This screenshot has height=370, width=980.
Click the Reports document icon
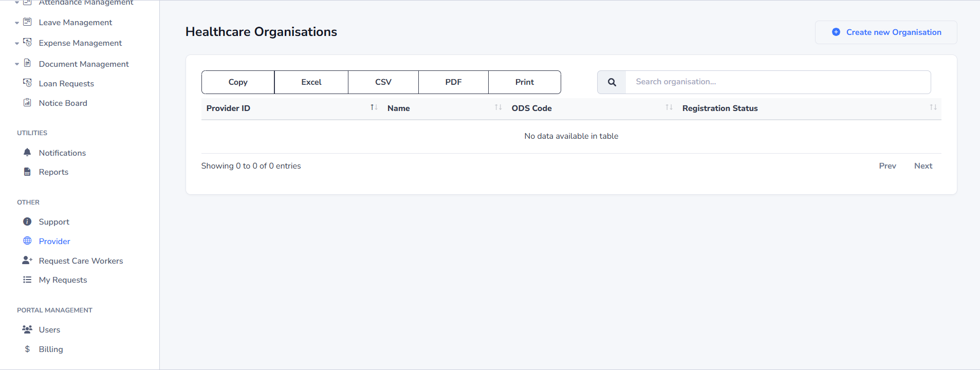pyautogui.click(x=27, y=172)
